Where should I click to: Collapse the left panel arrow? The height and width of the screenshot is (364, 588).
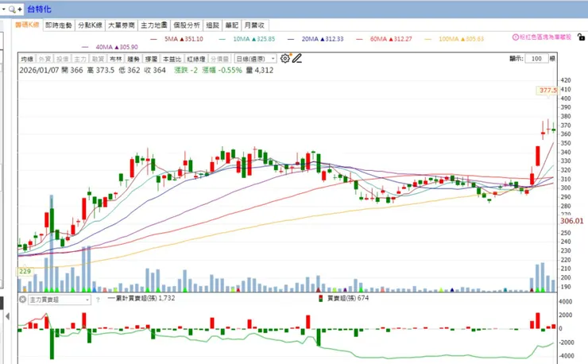coord(7,316)
